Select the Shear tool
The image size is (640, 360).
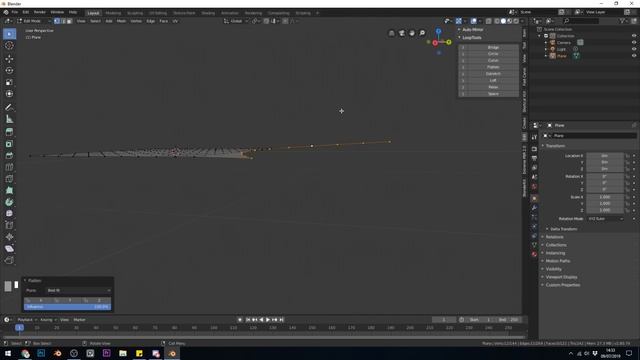point(9,249)
